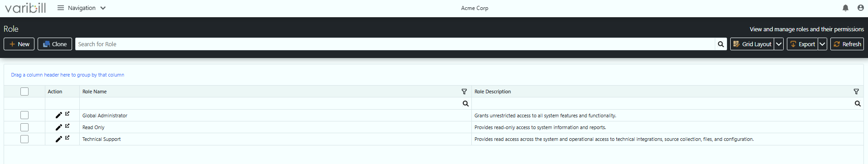Open Technical Support in new window icon
The height and width of the screenshot is (164, 868).
click(x=67, y=137)
